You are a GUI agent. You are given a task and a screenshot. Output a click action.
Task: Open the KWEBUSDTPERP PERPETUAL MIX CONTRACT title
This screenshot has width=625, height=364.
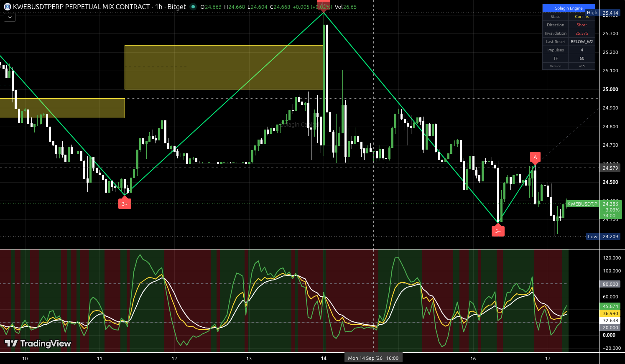(x=82, y=7)
